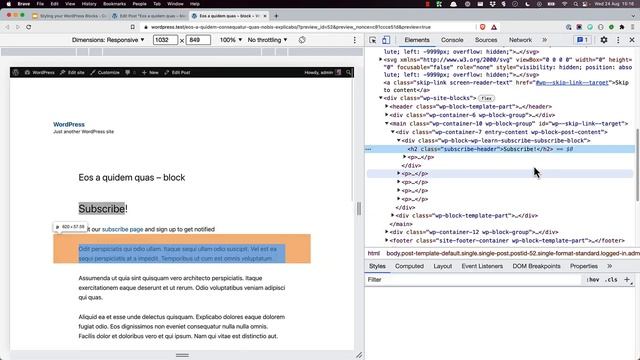Open the Properties tab
This screenshot has height=360, width=640.
pyautogui.click(x=584, y=266)
